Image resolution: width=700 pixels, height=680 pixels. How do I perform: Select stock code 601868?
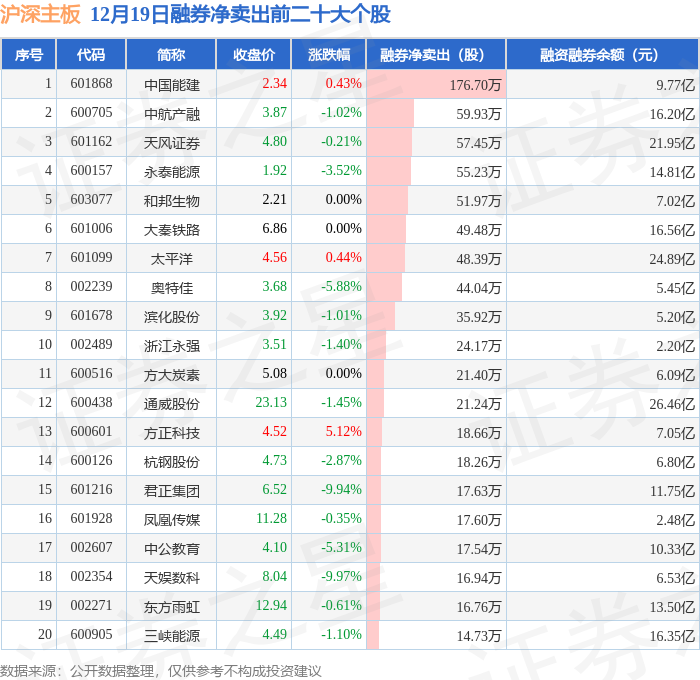point(92,83)
